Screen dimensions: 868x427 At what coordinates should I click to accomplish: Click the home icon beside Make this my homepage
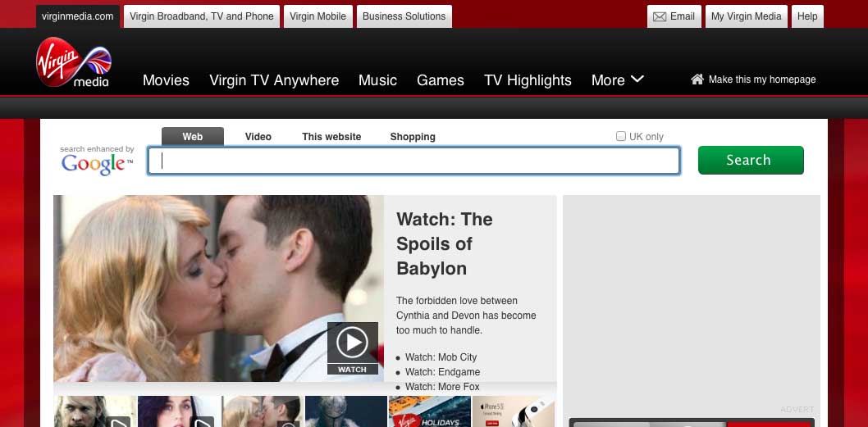pos(697,79)
